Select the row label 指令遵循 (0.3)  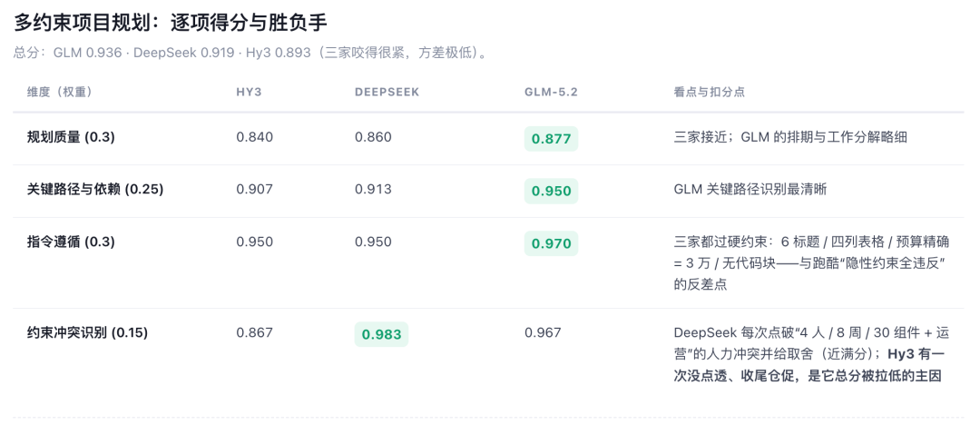(x=72, y=242)
